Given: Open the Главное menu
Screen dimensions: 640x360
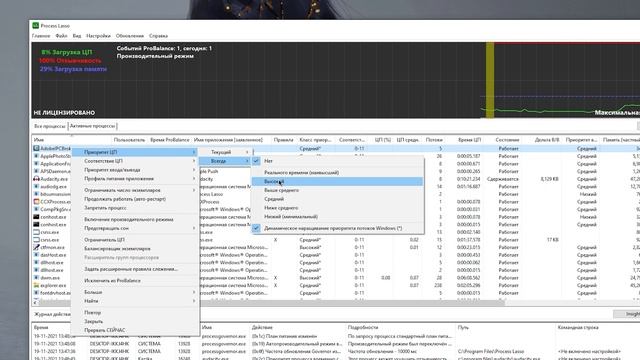Looking at the screenshot, I should coord(41,36).
